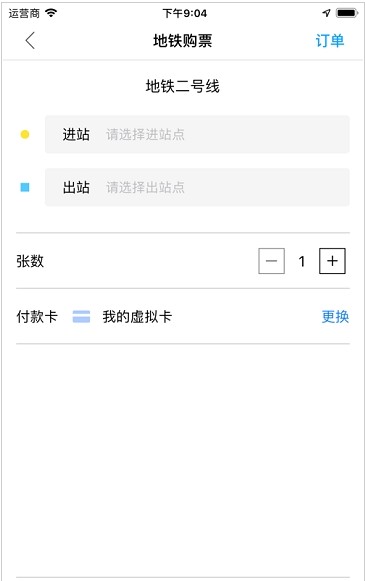Decrease ticket count with minus button

click(271, 261)
